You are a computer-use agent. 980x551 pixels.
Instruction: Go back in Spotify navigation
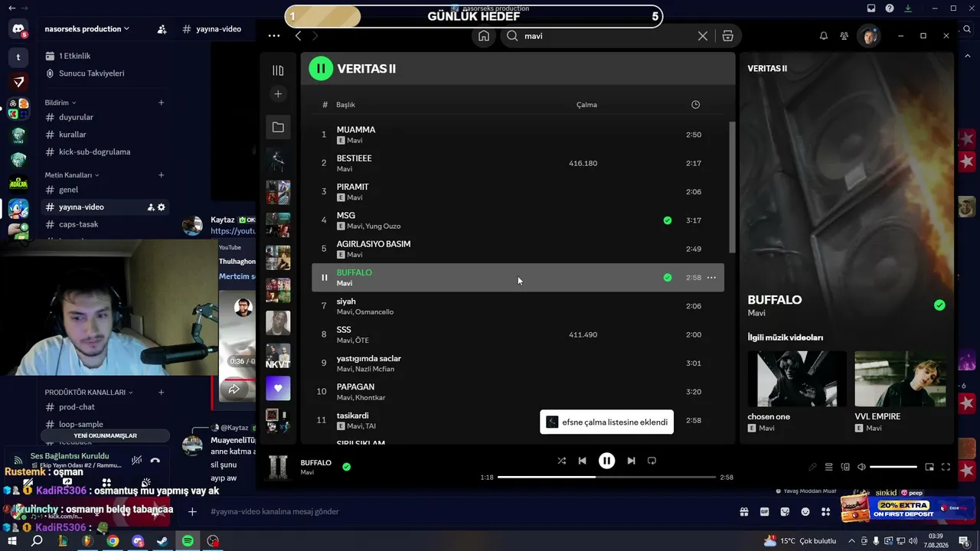tap(298, 36)
